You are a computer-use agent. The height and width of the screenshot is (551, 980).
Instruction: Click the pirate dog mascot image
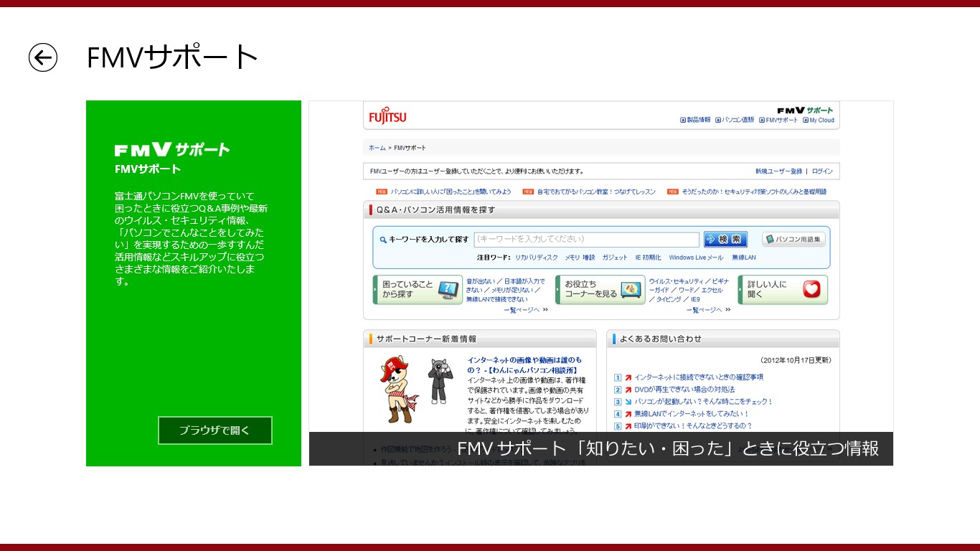point(400,390)
